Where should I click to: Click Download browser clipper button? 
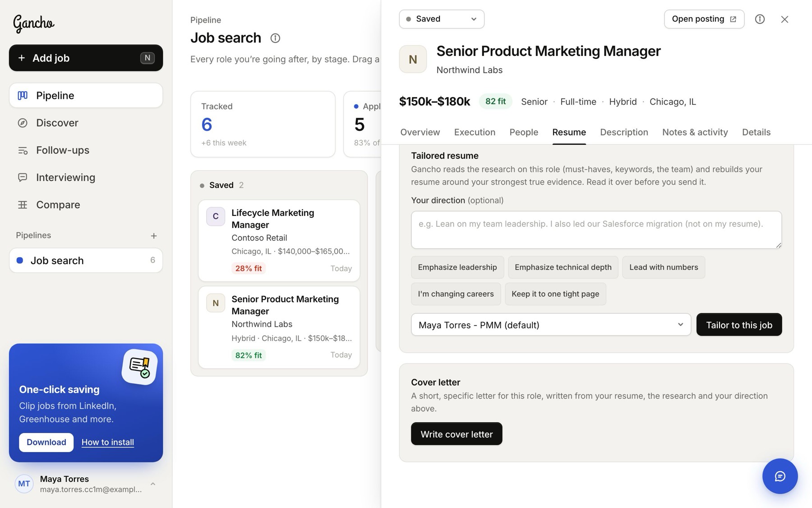point(46,442)
